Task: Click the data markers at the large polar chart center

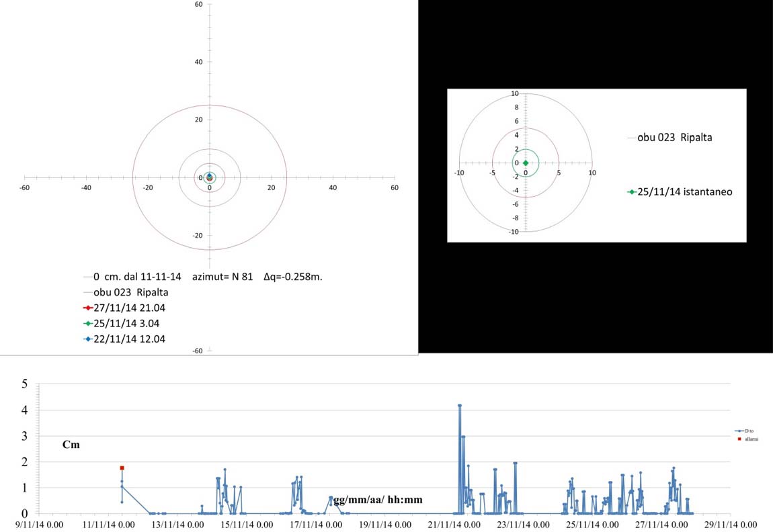Action: pyautogui.click(x=209, y=177)
